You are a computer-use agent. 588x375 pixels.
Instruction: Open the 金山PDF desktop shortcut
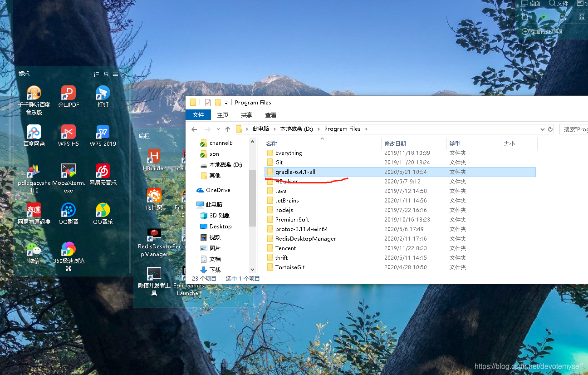point(69,97)
